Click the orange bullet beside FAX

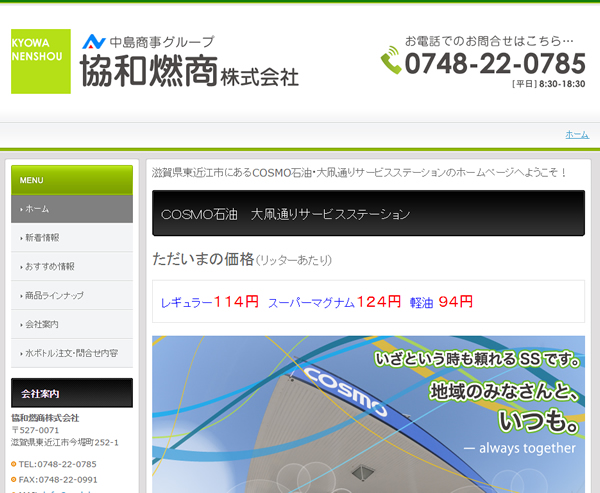click(14, 480)
